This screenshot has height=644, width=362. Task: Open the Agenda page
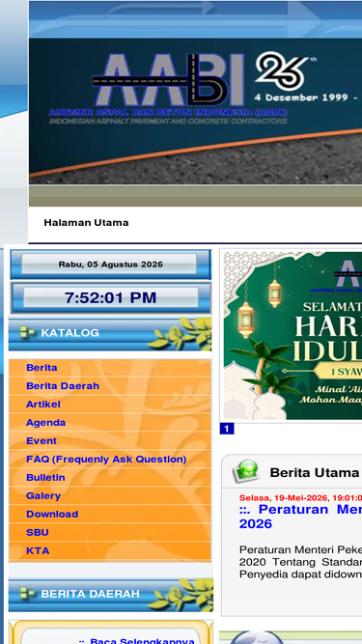(45, 423)
